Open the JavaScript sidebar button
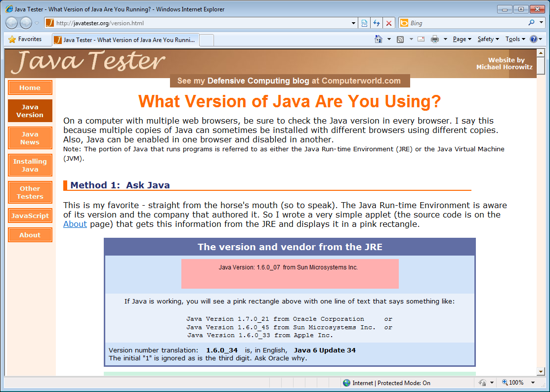The height and width of the screenshot is (392, 550). coord(30,216)
